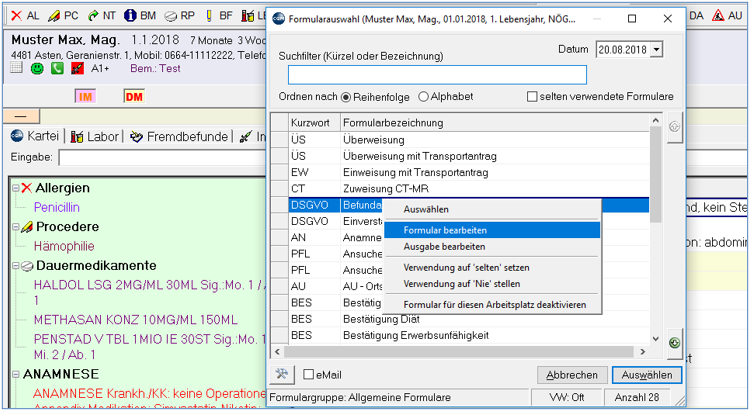Screen dimensions: 750x411
Task: Click the red DM badge
Action: (x=134, y=97)
